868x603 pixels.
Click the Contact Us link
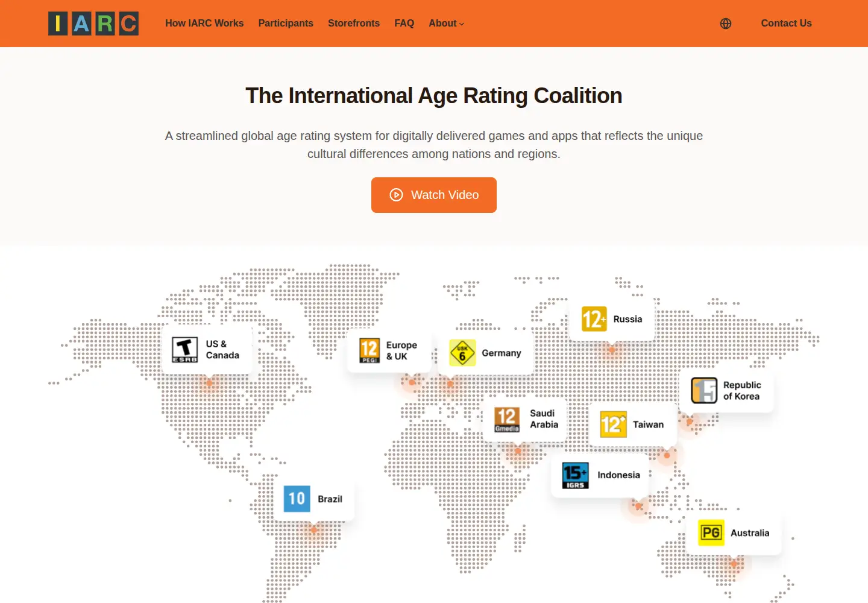786,24
